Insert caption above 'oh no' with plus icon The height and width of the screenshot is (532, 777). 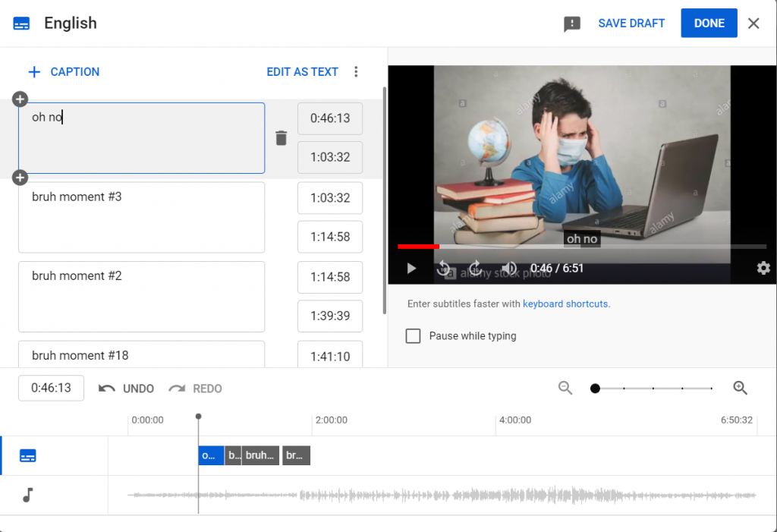click(20, 99)
